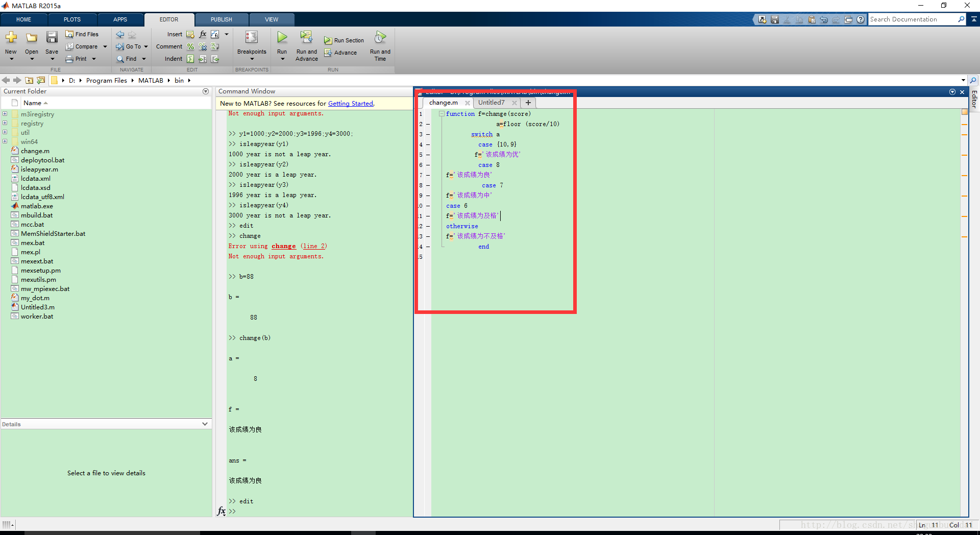The image size is (980, 535).
Task: Switch to the APPS tab
Action: coord(120,19)
